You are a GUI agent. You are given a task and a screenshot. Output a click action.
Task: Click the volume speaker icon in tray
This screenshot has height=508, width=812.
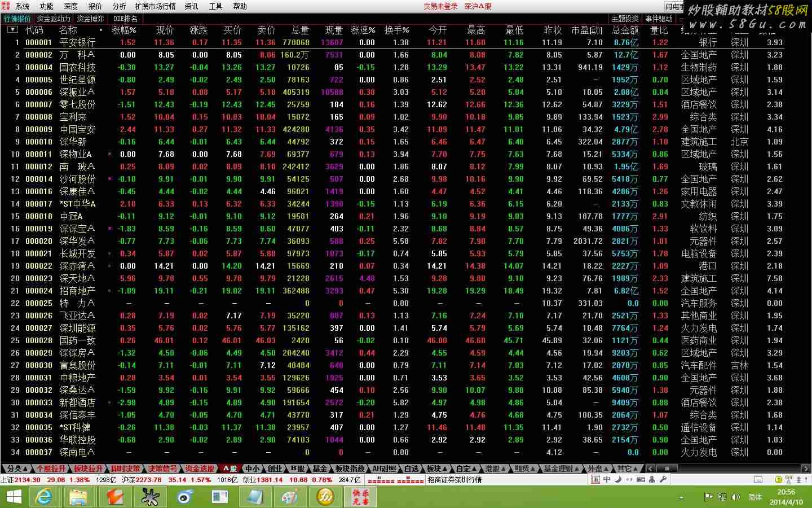tap(735, 497)
